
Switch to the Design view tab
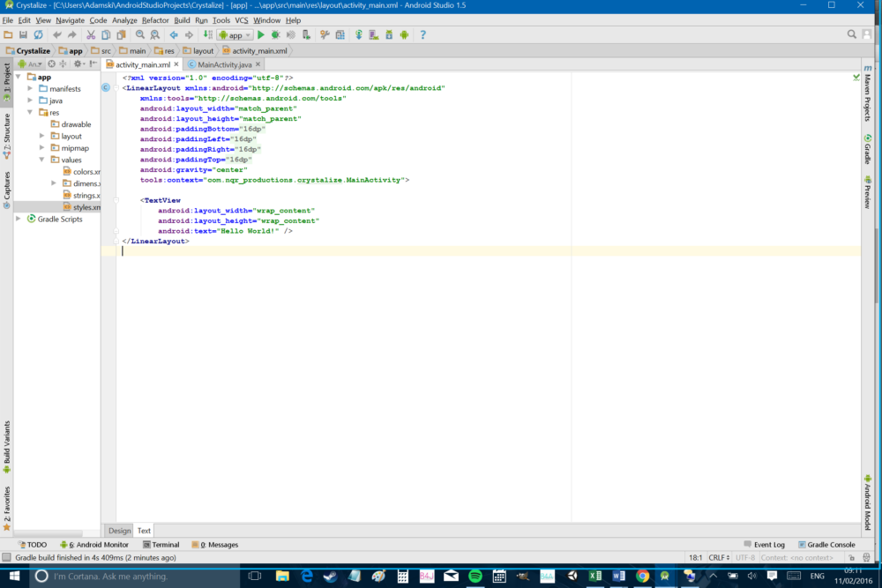[x=119, y=531]
